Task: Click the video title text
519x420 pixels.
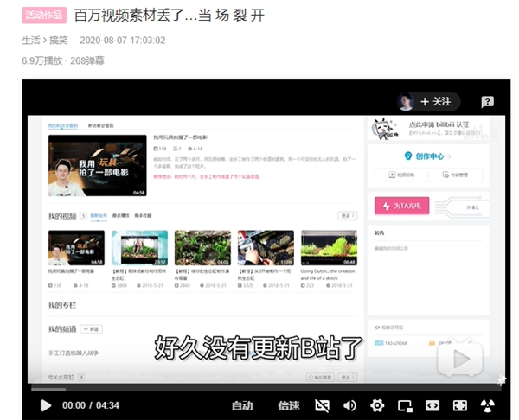Action: pyautogui.click(x=170, y=16)
